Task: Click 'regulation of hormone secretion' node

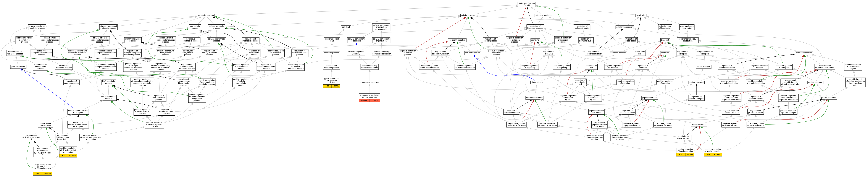Action: coord(512,111)
